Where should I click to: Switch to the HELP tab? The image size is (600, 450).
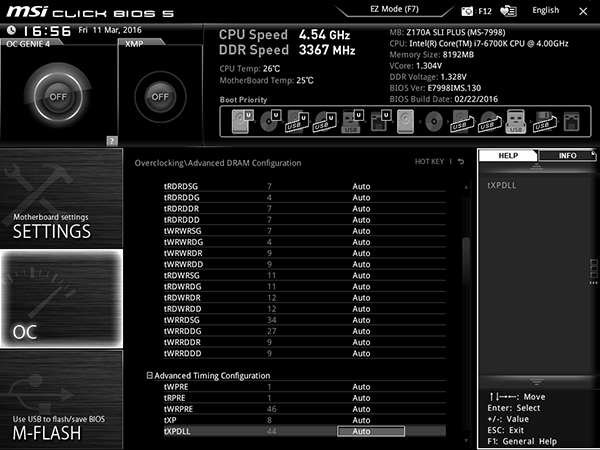coord(508,155)
